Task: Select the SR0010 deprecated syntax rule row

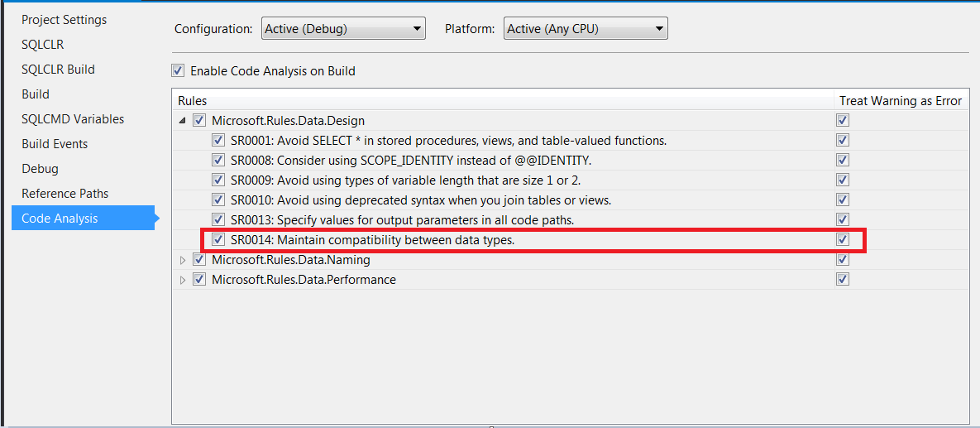Action: pyautogui.click(x=503, y=200)
